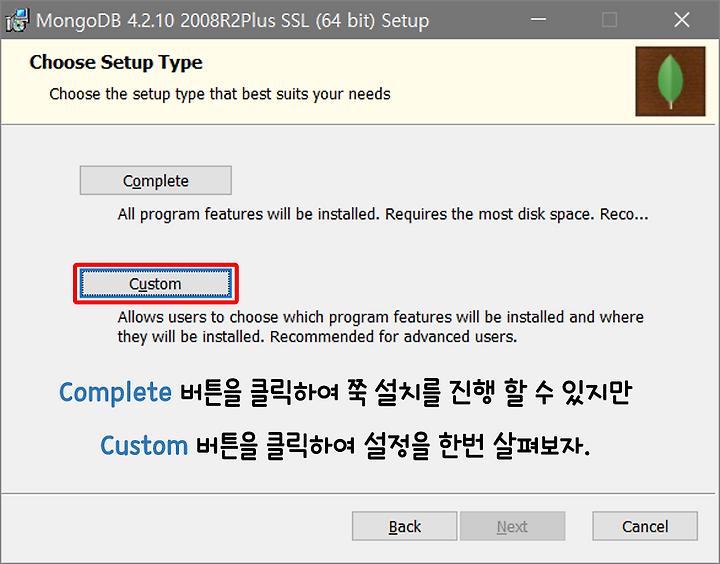The height and width of the screenshot is (564, 720).
Task: Minimize the MongoDB Setup window
Action: [x=538, y=20]
